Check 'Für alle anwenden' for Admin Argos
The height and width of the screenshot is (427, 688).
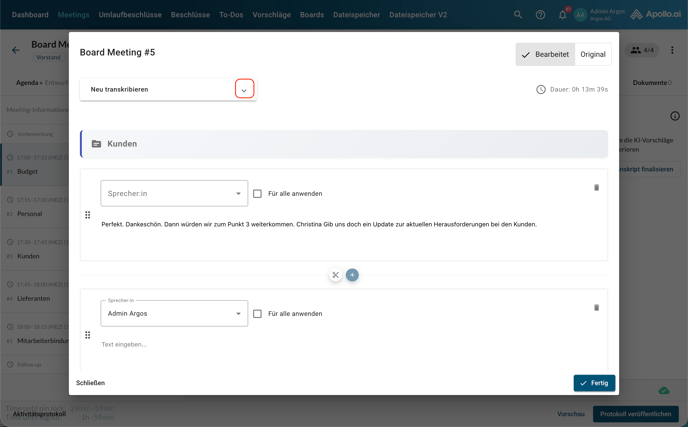257,314
